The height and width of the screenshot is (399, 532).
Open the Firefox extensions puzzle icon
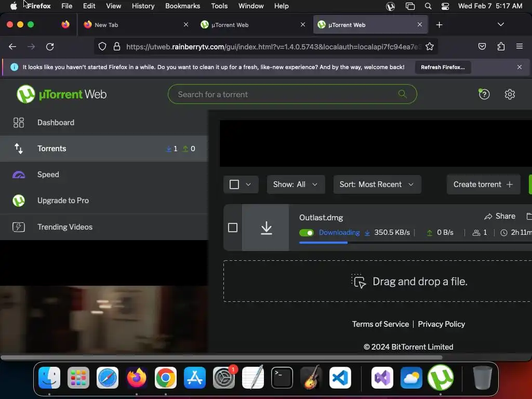(x=501, y=46)
